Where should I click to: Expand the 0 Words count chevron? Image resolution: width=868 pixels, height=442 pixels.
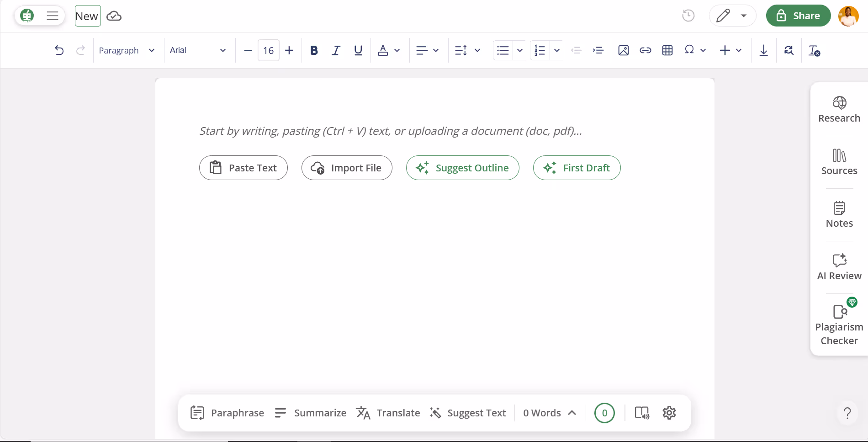(x=572, y=413)
